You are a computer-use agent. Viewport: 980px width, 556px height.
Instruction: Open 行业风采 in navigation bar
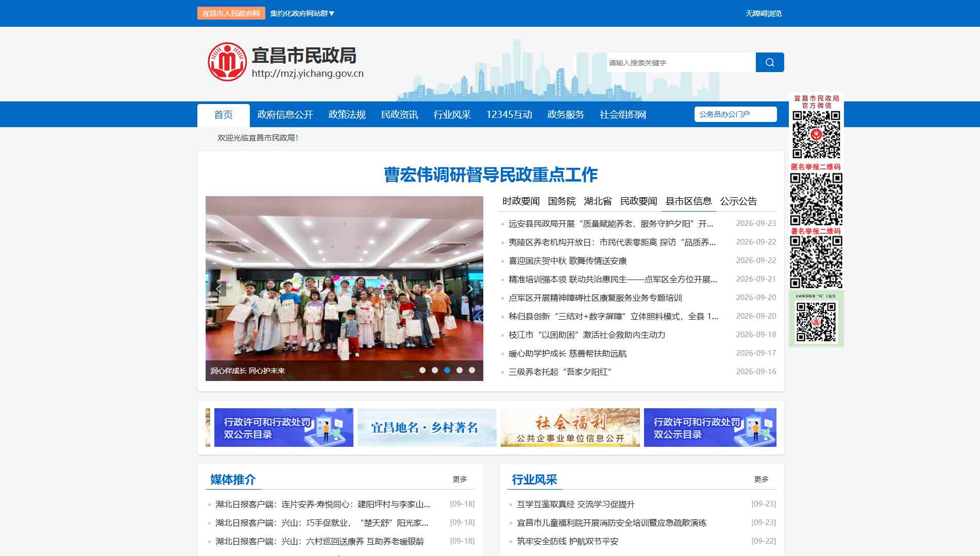coord(452,115)
